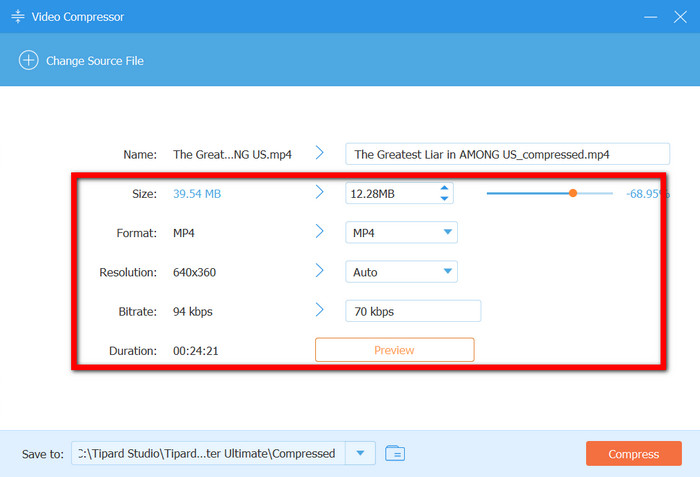Viewport: 700px width, 477px height.
Task: Click the 94 kbps source bitrate value
Action: [x=192, y=312]
